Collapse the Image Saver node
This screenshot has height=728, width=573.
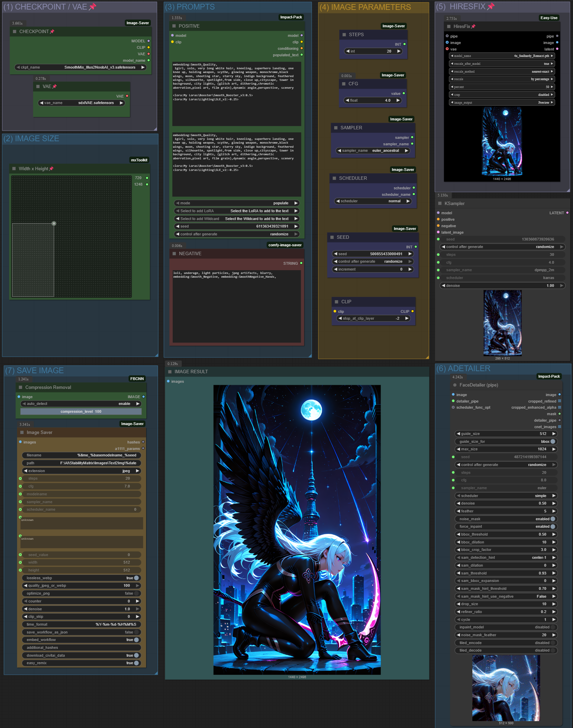(22, 433)
